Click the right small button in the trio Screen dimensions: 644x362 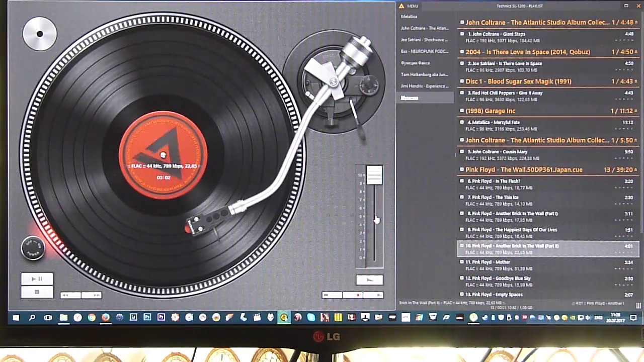373,295
